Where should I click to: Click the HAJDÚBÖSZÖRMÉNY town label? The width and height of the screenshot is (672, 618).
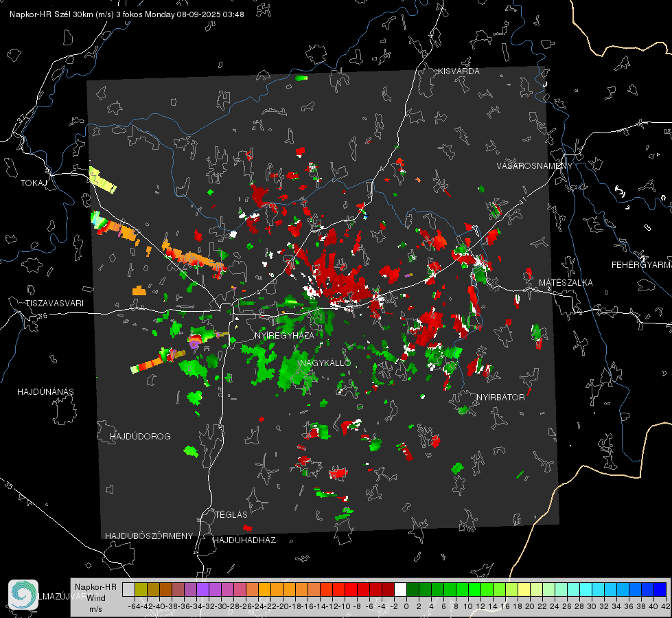(x=149, y=536)
